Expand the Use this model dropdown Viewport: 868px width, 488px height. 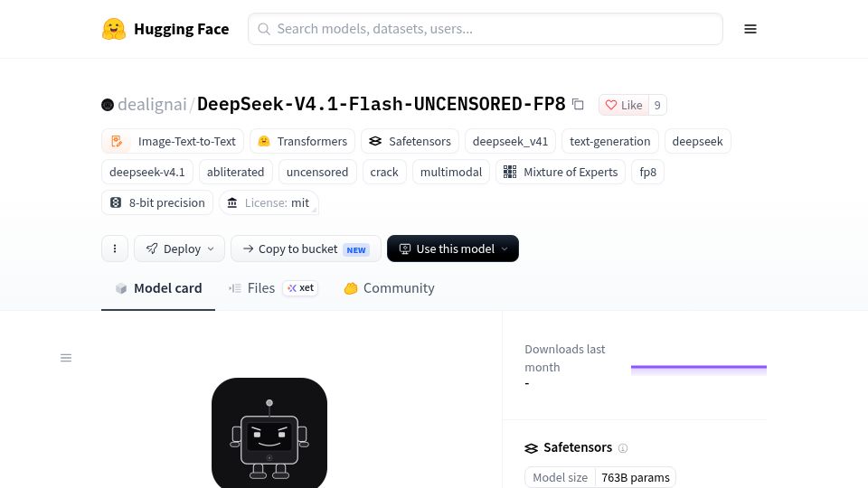[453, 249]
